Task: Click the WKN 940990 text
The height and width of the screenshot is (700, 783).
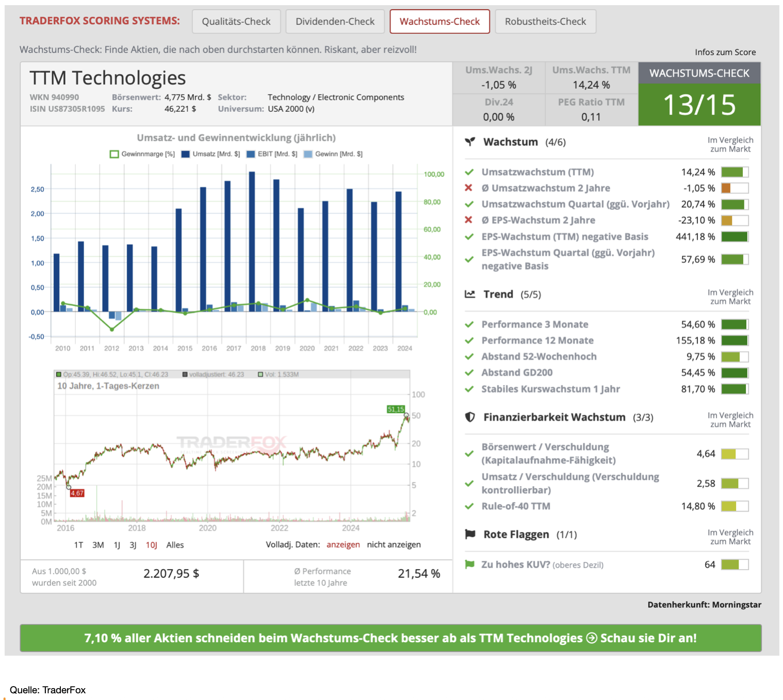Action: click(x=54, y=97)
